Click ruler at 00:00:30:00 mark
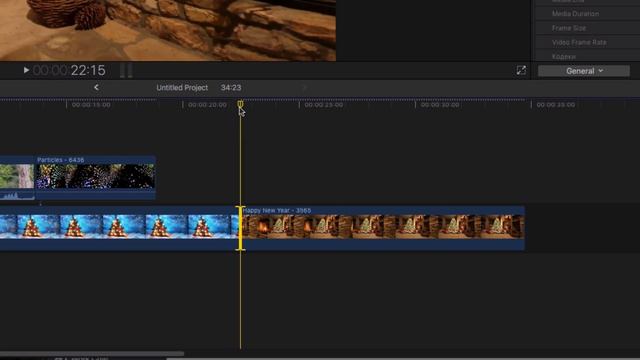 coord(440,105)
